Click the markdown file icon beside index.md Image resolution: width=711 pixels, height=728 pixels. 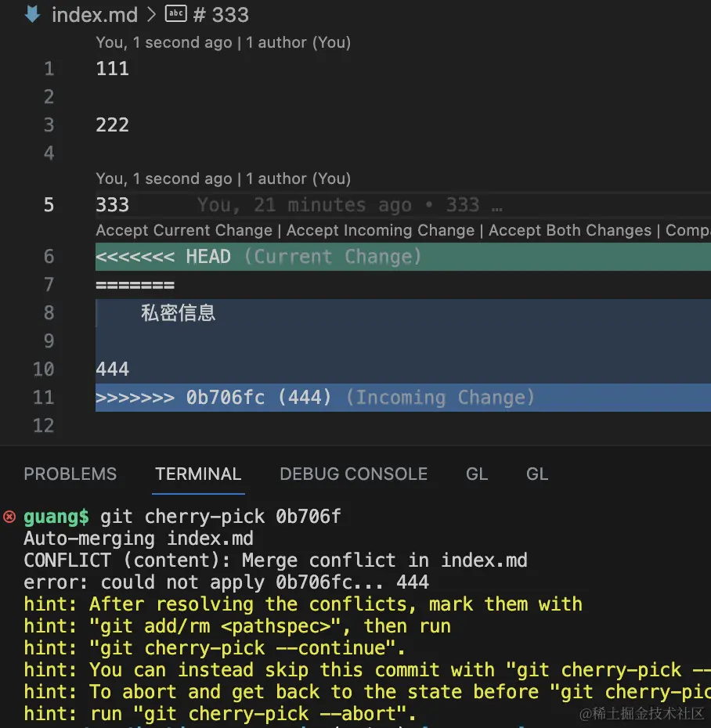[x=33, y=14]
